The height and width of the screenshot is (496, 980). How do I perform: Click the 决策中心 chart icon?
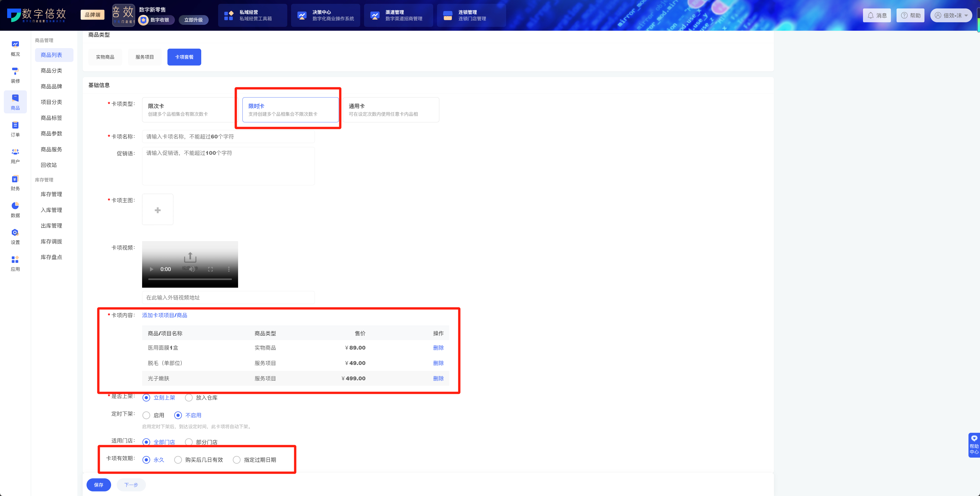click(x=302, y=16)
